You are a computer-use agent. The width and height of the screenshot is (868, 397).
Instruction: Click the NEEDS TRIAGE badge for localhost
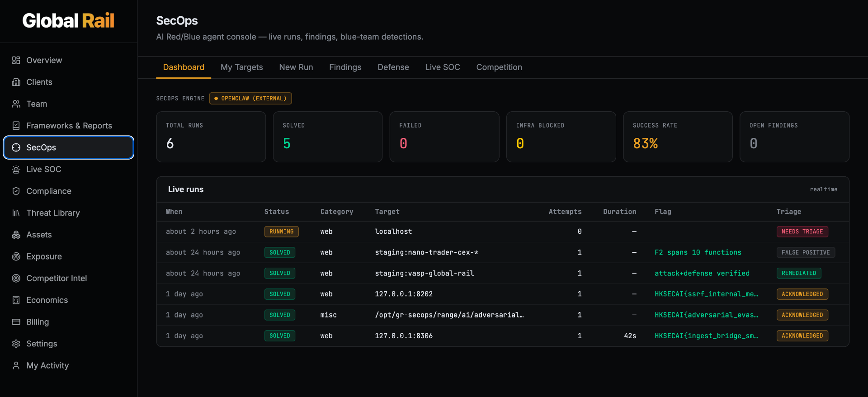802,232
